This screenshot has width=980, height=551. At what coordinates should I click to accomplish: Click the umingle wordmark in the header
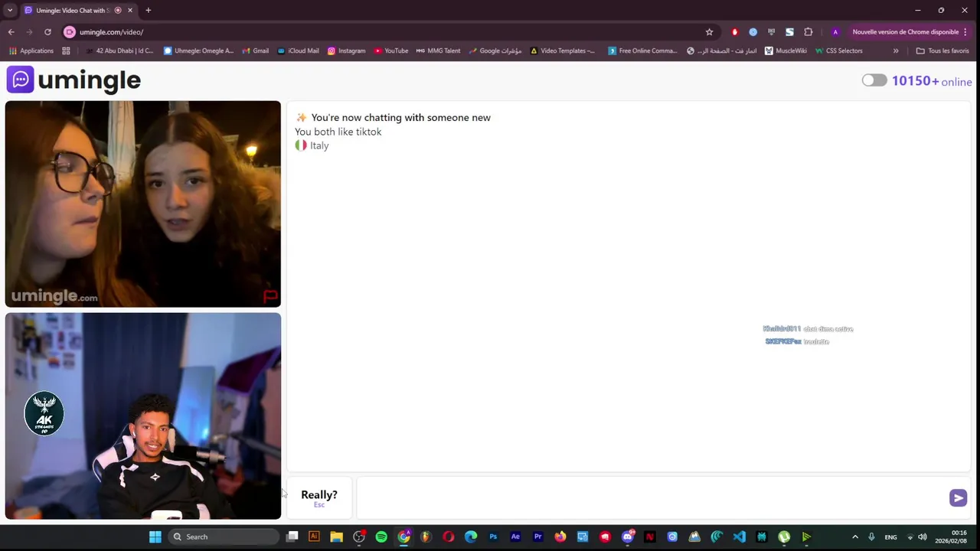pyautogui.click(x=89, y=80)
